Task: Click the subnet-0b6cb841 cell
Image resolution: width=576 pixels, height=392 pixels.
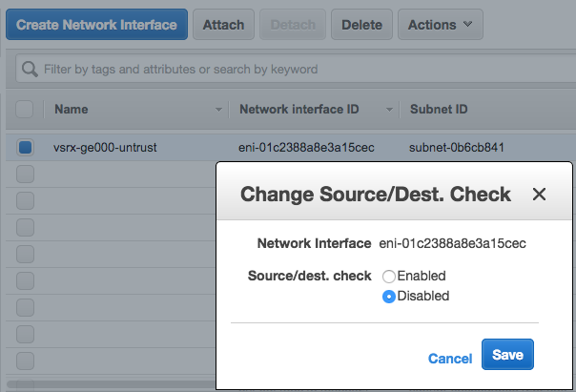Action: click(x=456, y=147)
